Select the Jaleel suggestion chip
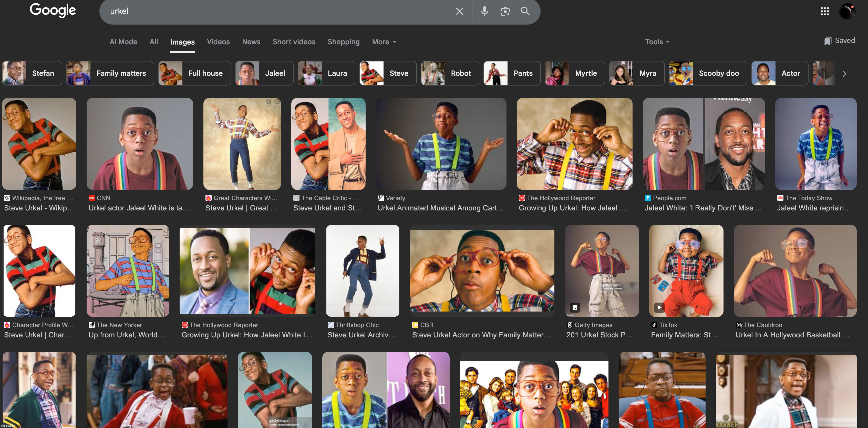868x428 pixels. tap(264, 73)
